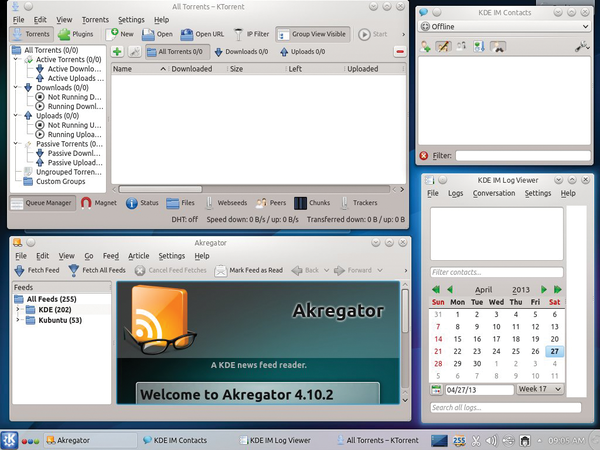This screenshot has width=600, height=450.
Task: Open the IP Filter in KTorrent
Action: coord(251,34)
